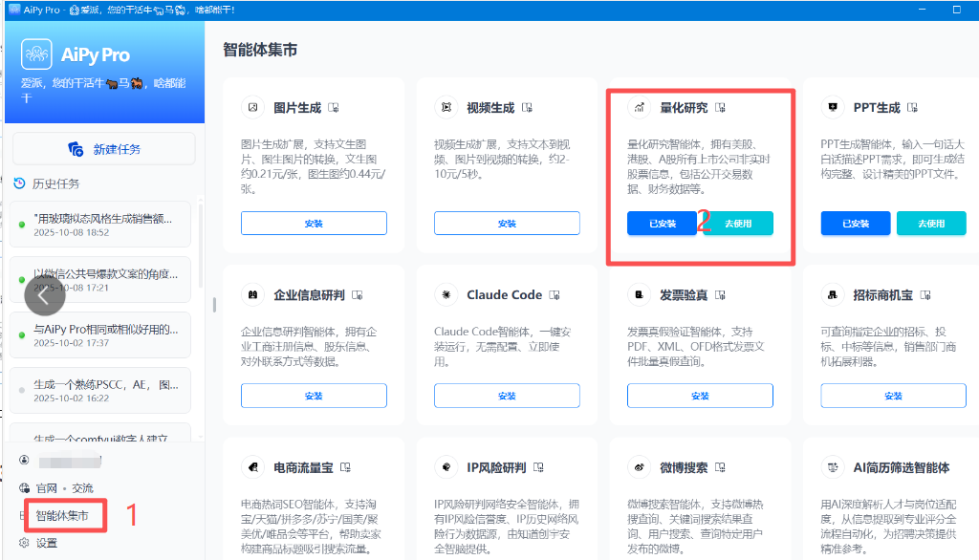Screen dimensions: 979x560
Task: Click the settings gear icon
Action: click(x=24, y=543)
